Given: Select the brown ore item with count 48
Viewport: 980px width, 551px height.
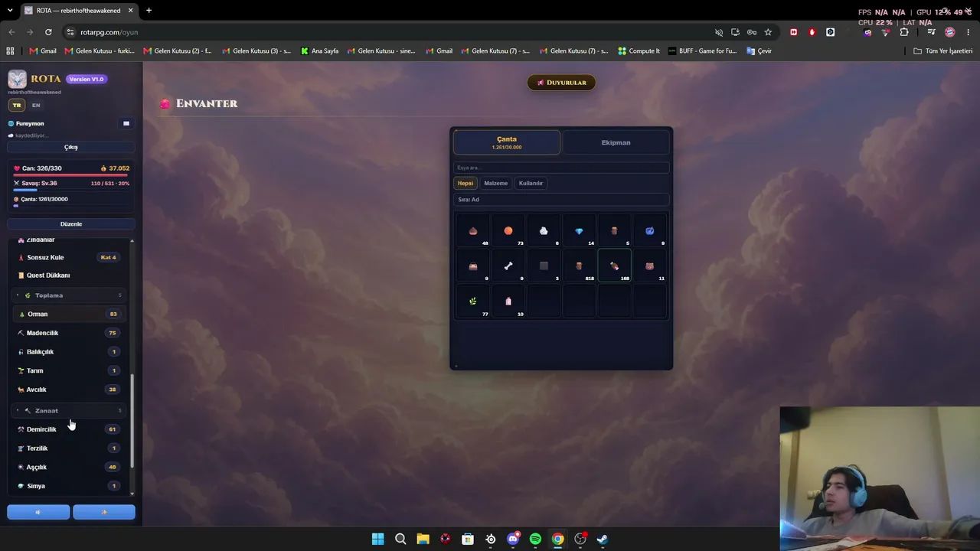Looking at the screenshot, I should coord(473,231).
